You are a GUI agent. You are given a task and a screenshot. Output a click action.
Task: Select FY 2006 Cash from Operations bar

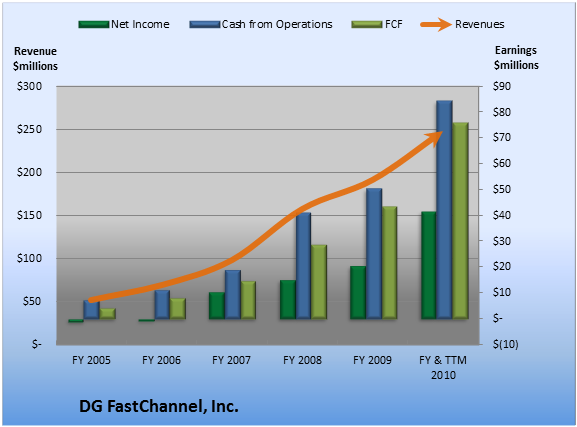coord(162,304)
